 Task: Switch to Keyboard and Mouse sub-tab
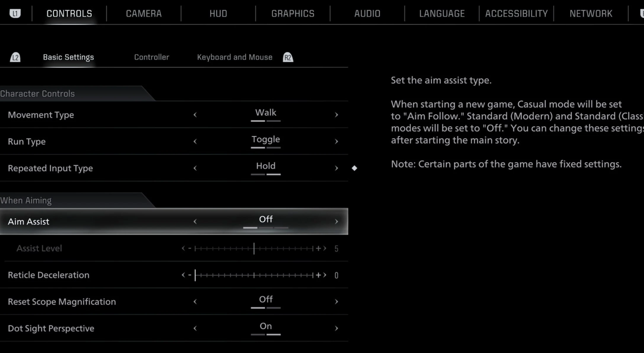point(235,57)
